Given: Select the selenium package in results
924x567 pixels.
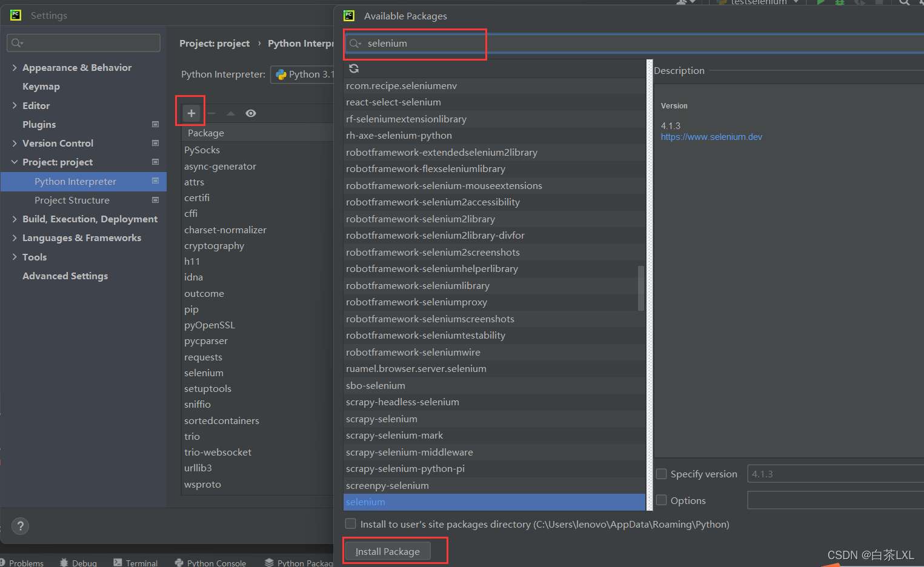Looking at the screenshot, I should pos(494,502).
